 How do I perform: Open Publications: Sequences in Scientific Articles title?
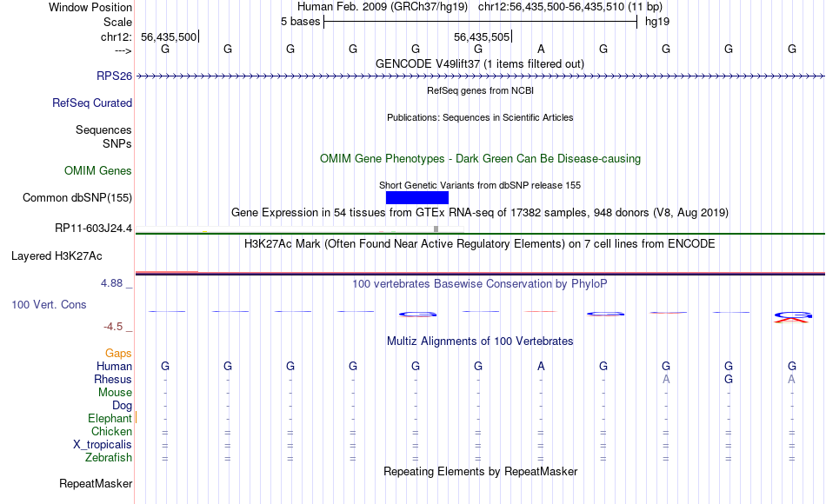click(x=480, y=117)
